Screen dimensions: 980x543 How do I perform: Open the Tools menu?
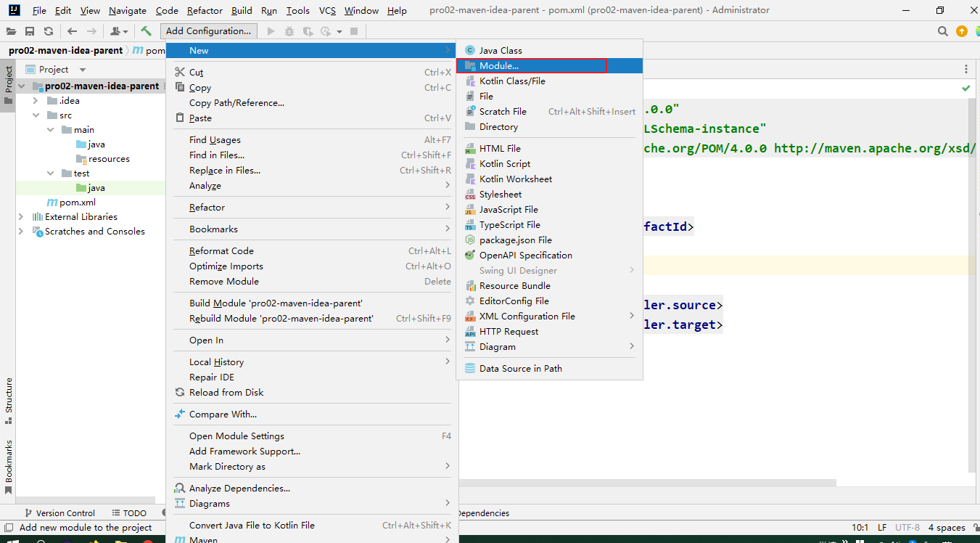tap(297, 11)
